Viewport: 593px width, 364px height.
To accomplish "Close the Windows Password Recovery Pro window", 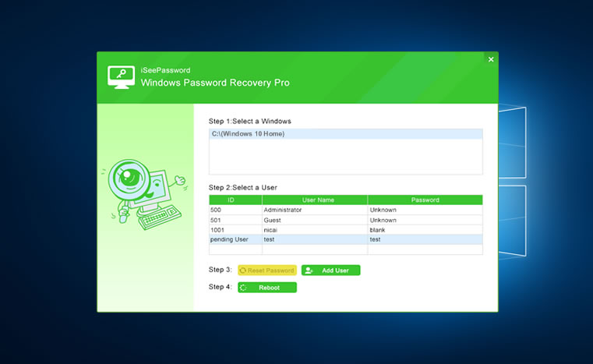I will (x=491, y=59).
